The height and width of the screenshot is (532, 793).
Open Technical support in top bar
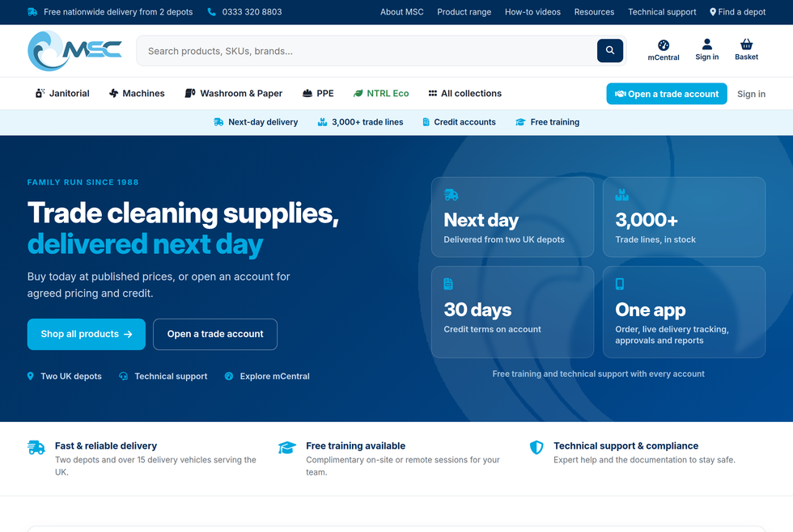coord(662,11)
